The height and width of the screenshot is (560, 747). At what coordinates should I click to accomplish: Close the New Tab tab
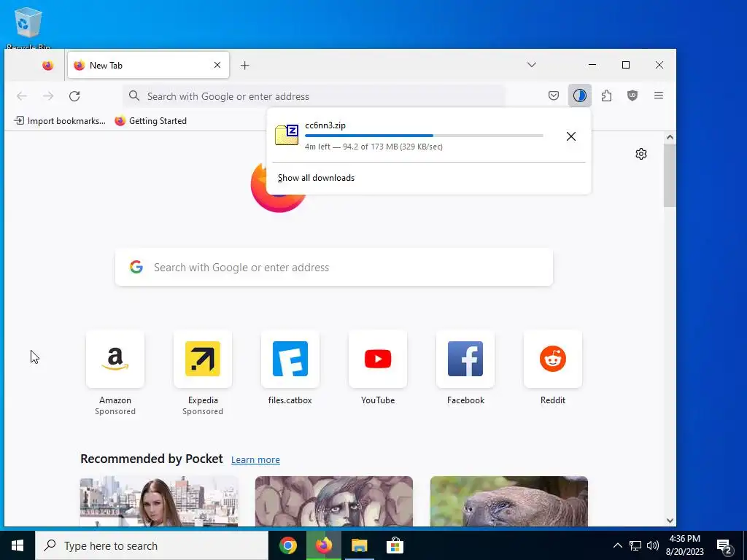coord(217,65)
